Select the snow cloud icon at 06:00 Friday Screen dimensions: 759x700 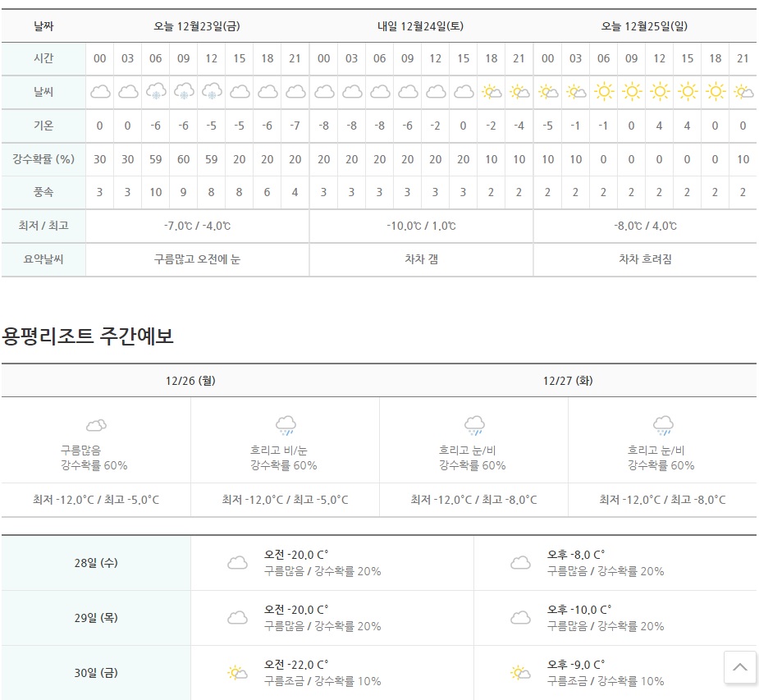[x=155, y=91]
